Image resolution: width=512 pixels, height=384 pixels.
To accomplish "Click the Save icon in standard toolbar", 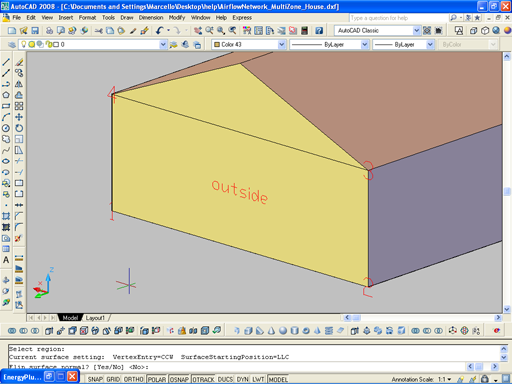I will click(35, 31).
